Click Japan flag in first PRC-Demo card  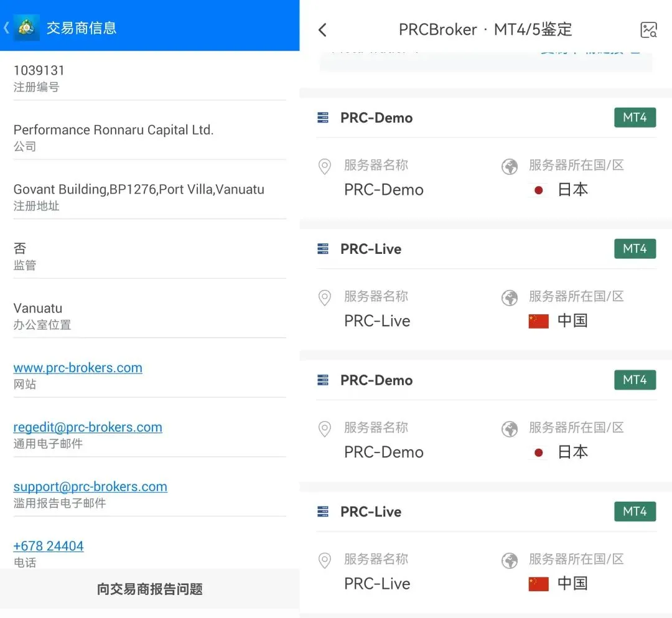[539, 190]
